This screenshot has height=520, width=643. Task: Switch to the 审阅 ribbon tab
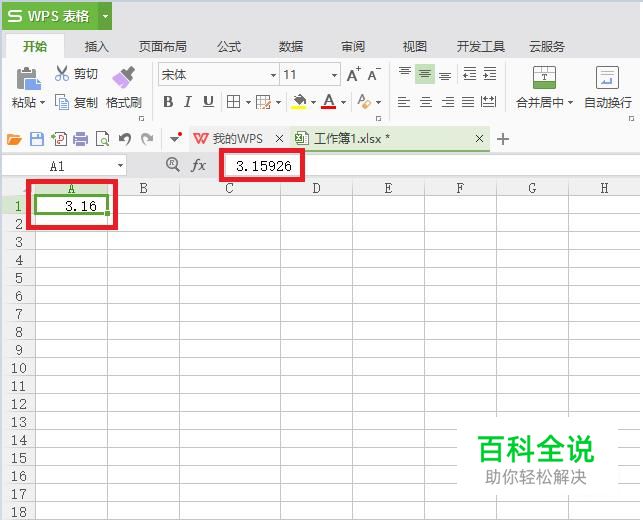tap(353, 46)
